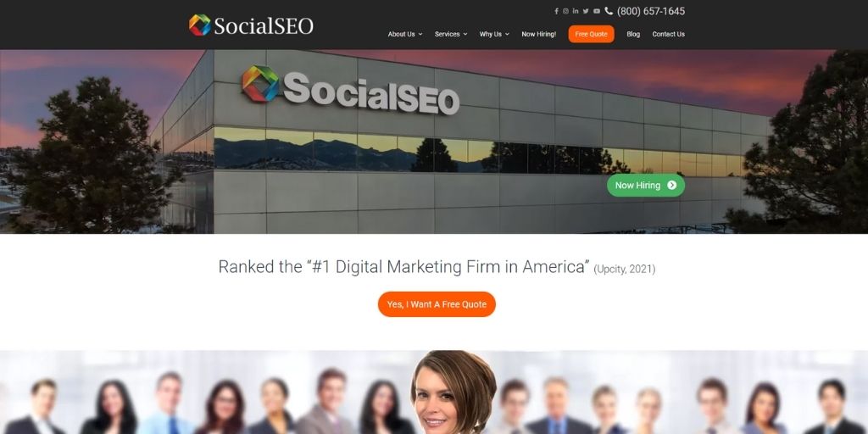Open the Contact Us menu item
868x434 pixels.
click(x=668, y=34)
